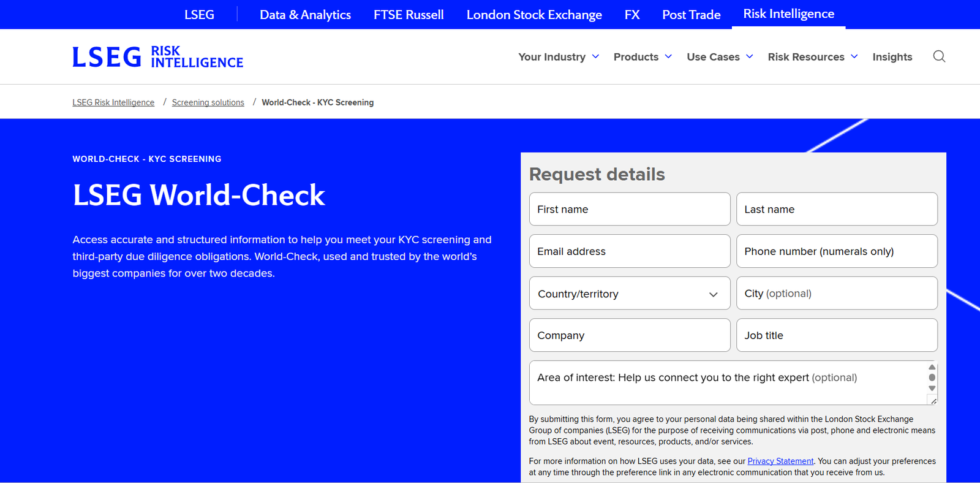Go to the Insights page
This screenshot has width=980, height=483.
(892, 57)
